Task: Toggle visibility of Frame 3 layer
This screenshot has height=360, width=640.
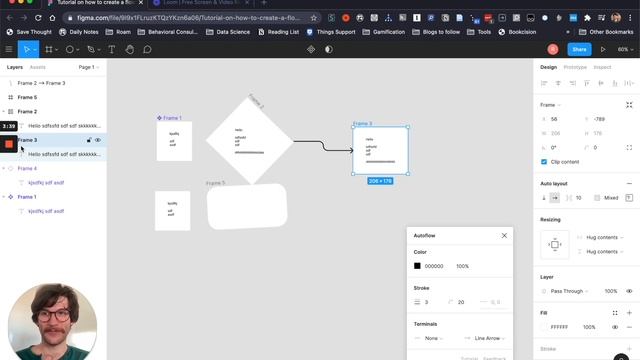Action: [x=98, y=140]
